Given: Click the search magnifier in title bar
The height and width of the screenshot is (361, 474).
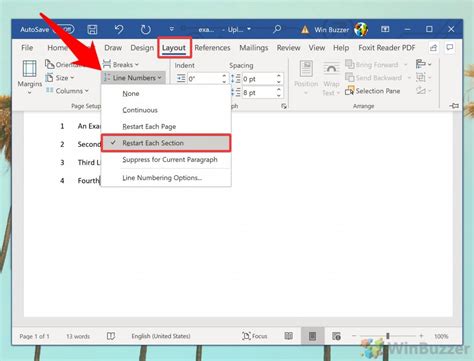Looking at the screenshot, I should tap(277, 30).
